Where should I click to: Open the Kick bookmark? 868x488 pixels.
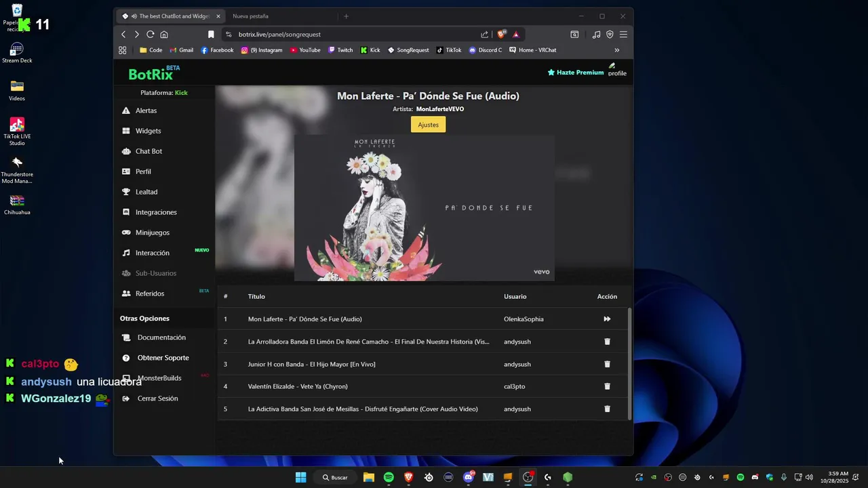(370, 50)
